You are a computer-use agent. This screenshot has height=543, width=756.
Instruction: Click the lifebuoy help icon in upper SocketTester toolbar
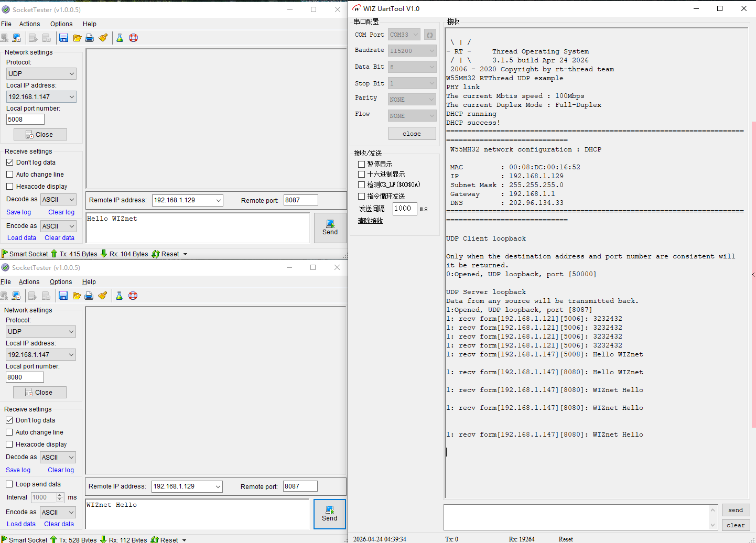[133, 38]
